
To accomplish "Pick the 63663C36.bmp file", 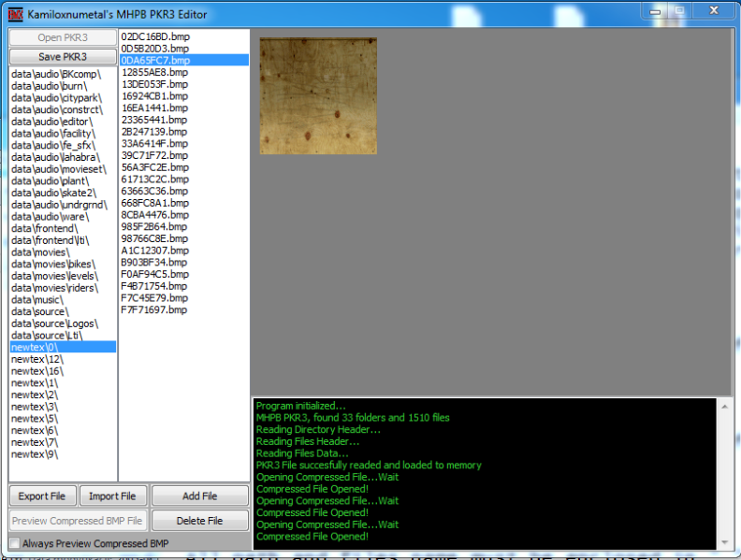I will [154, 192].
